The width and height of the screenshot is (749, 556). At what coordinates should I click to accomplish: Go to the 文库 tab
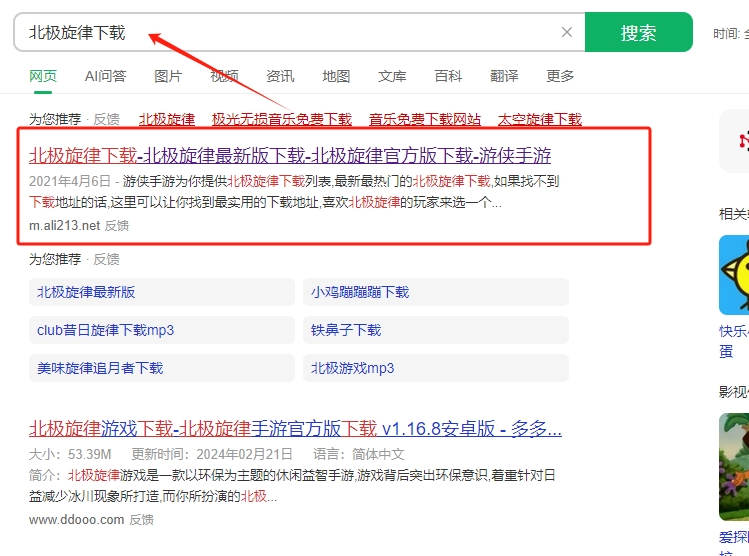tap(392, 76)
